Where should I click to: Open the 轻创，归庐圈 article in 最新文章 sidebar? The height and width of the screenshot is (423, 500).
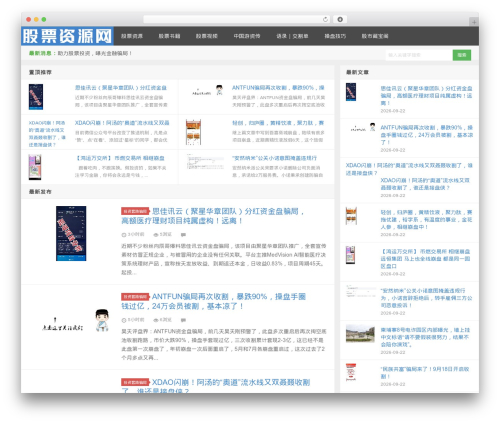(426, 219)
